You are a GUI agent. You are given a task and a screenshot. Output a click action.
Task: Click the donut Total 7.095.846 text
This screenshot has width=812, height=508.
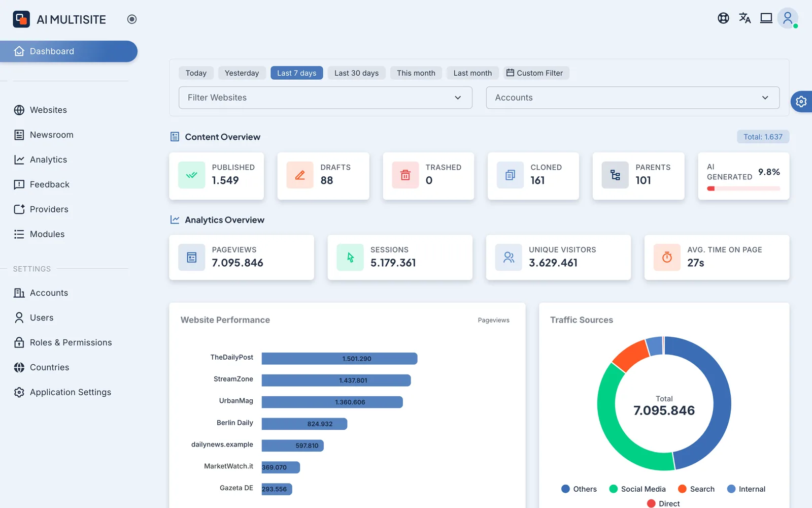click(x=664, y=410)
